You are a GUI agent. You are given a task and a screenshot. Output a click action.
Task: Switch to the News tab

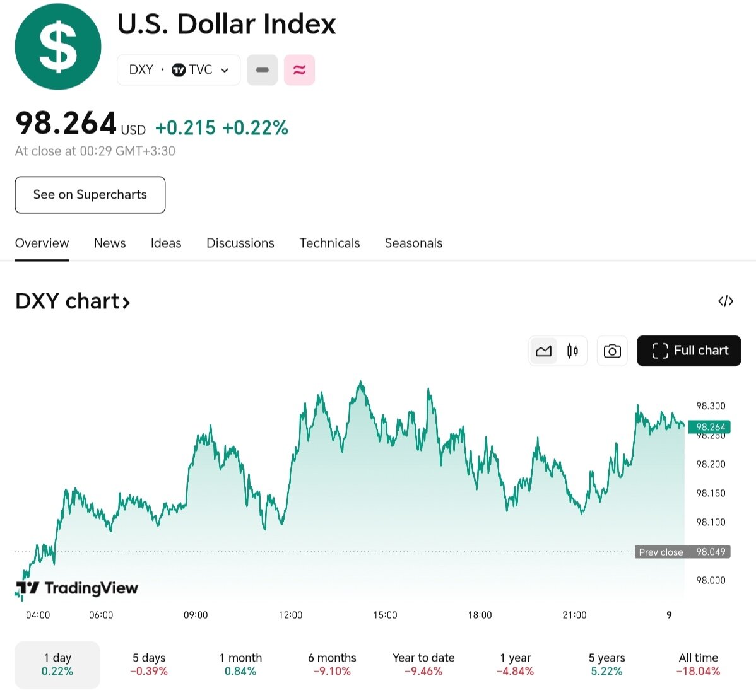pyautogui.click(x=110, y=243)
